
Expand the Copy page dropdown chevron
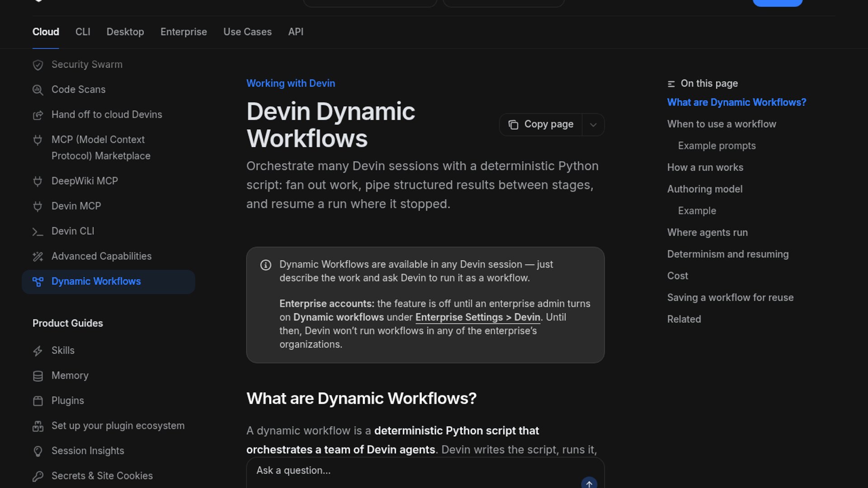click(x=593, y=125)
